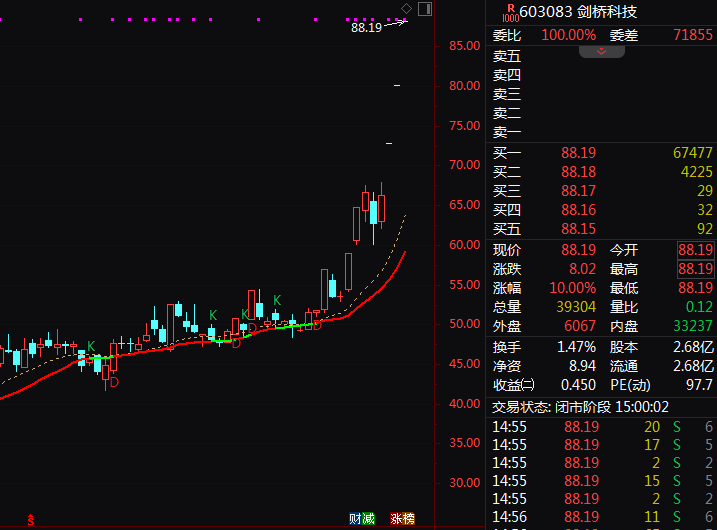717x530 pixels.
Task: Click the PE(动) ratio label
Action: tap(632, 385)
